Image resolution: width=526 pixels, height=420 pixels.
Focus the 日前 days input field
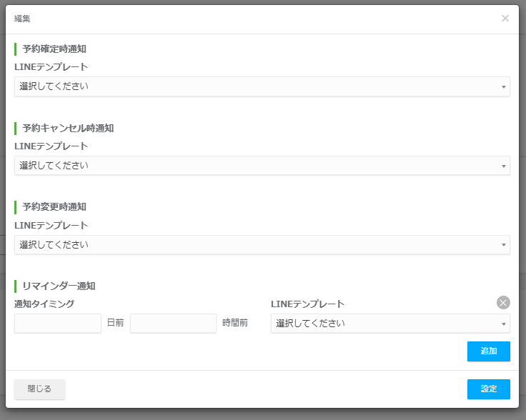coord(58,324)
